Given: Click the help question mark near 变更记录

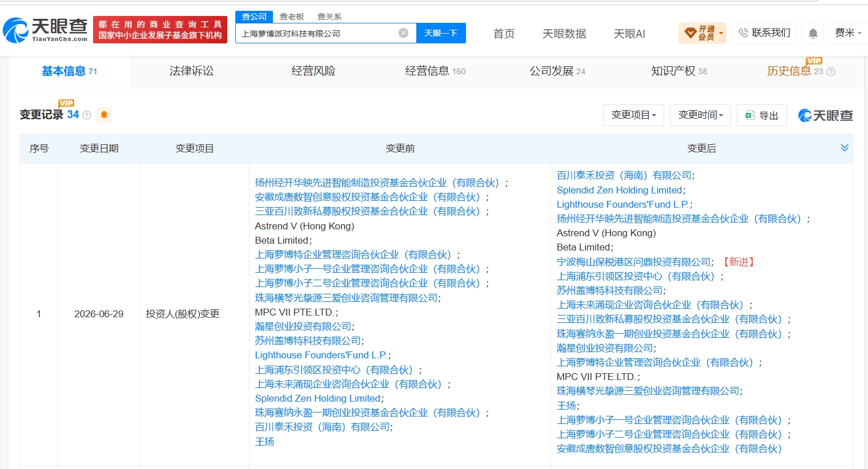Looking at the screenshot, I should tap(87, 115).
